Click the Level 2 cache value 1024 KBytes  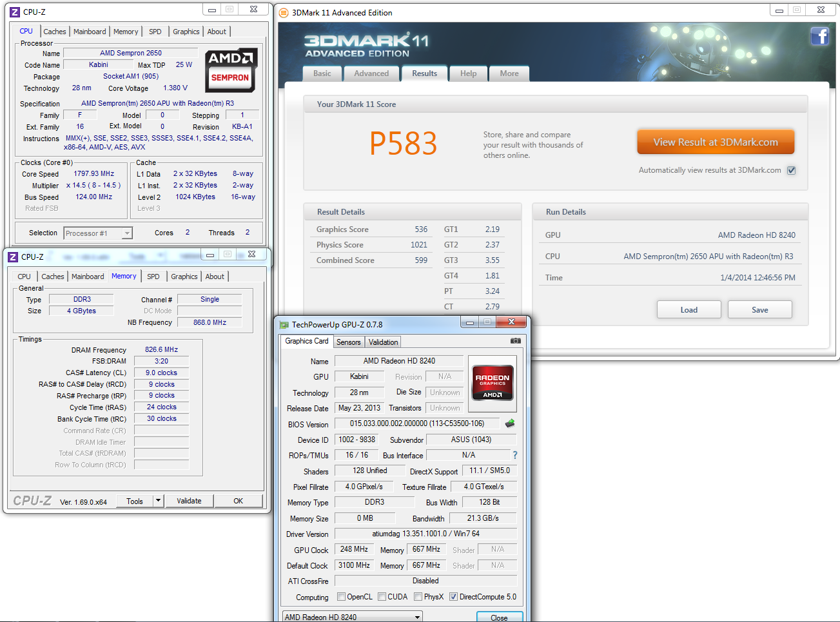coord(195,197)
